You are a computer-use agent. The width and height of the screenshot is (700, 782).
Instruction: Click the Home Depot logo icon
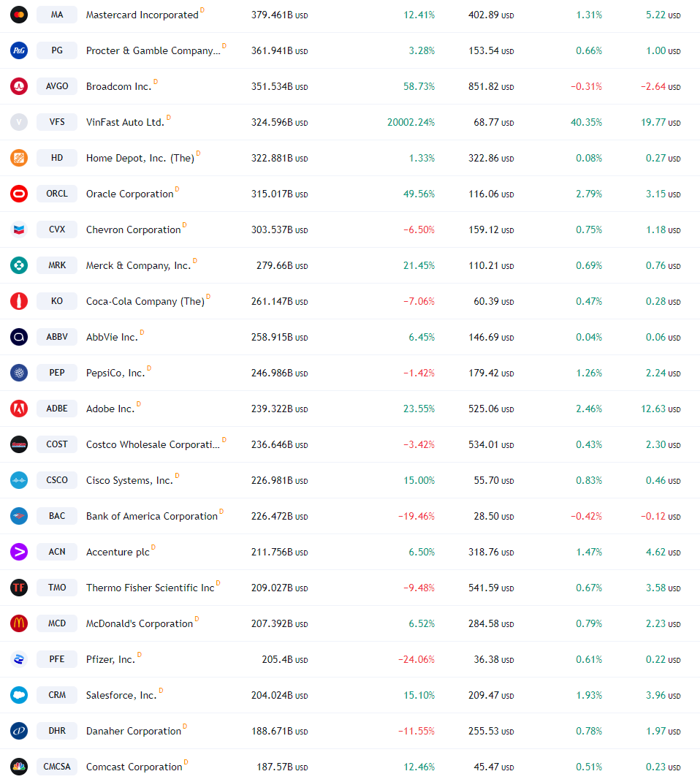19,158
